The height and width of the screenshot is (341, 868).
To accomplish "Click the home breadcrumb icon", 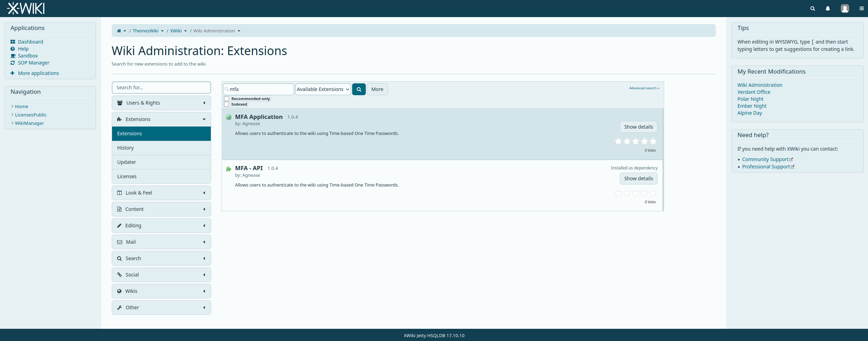I will tap(119, 31).
